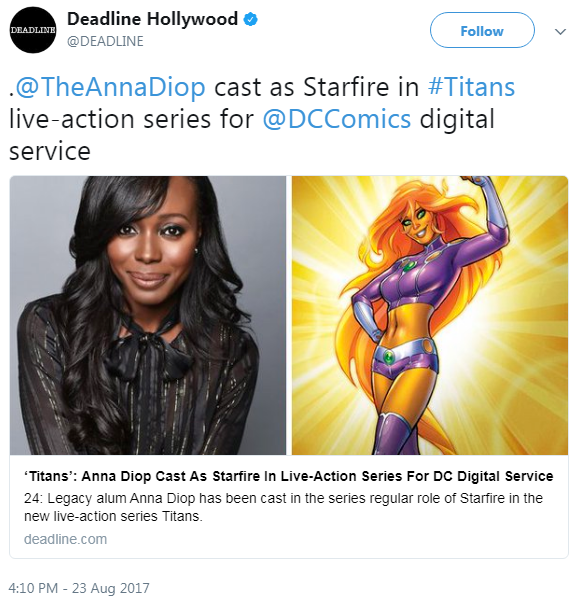
Task: Click the article description about 24: Legacy alum
Action: tap(283, 507)
